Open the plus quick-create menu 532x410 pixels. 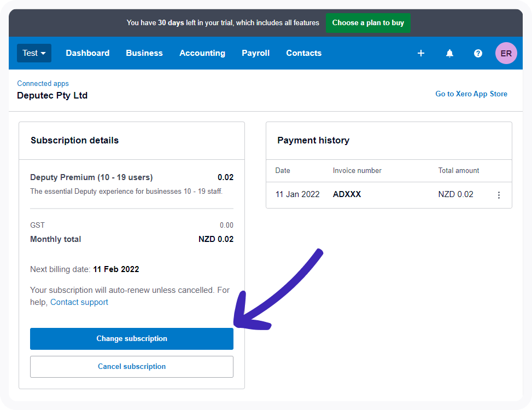(x=420, y=53)
